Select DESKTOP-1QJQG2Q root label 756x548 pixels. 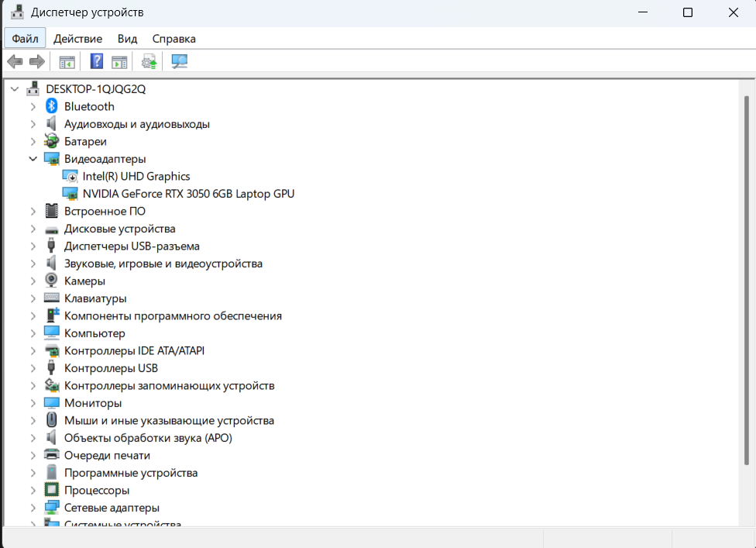(95, 89)
